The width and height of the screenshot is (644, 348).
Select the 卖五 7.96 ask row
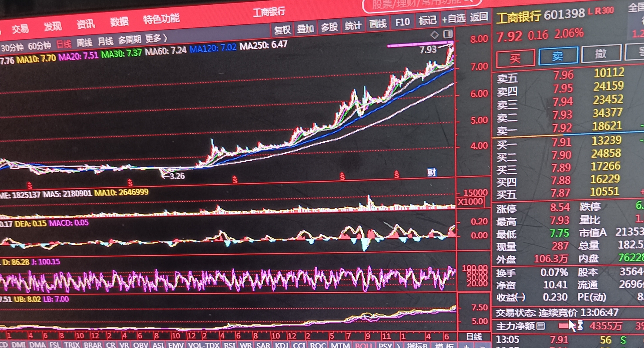point(568,75)
